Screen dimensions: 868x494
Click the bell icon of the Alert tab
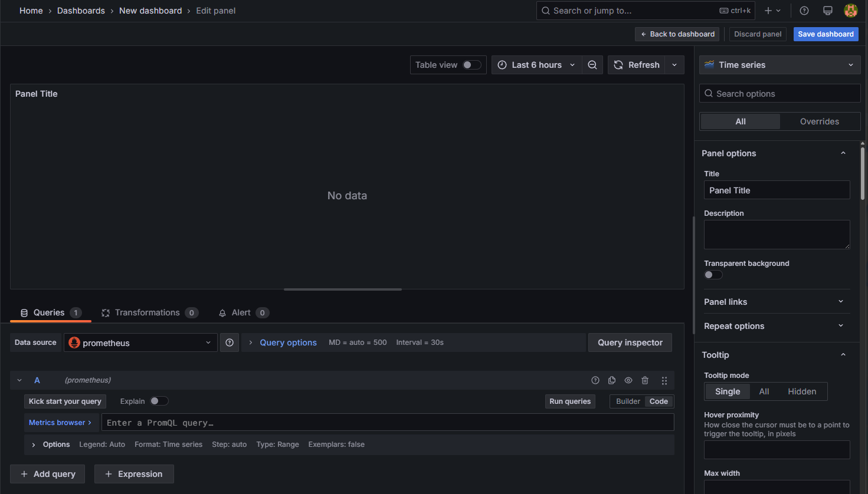[222, 313]
